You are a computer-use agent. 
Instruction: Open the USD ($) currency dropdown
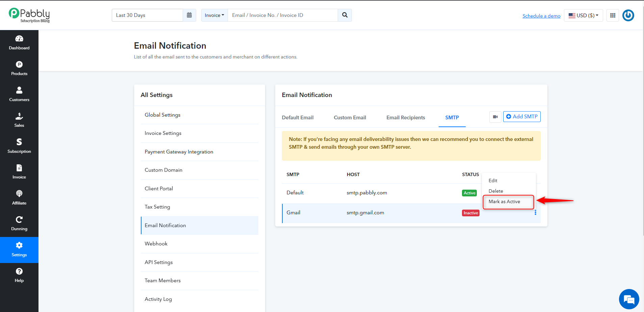[584, 15]
